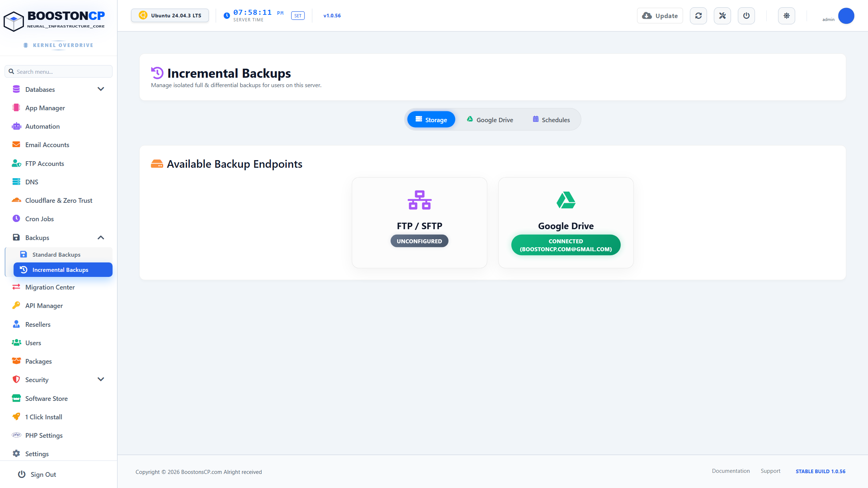This screenshot has height=488, width=868.
Task: Select Standard Backups submenu item
Action: [x=63, y=254]
